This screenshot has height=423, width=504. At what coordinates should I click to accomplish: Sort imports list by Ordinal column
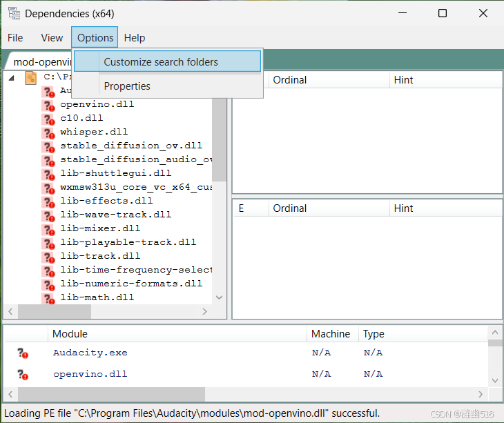pos(329,79)
